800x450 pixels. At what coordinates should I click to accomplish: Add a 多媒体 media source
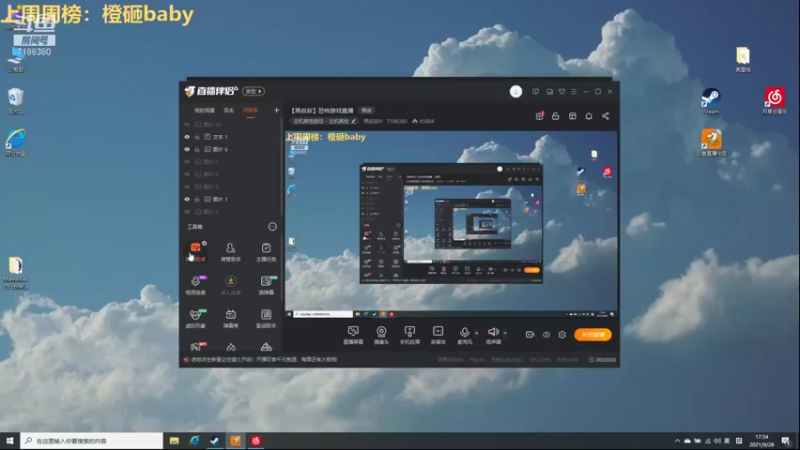click(x=438, y=335)
